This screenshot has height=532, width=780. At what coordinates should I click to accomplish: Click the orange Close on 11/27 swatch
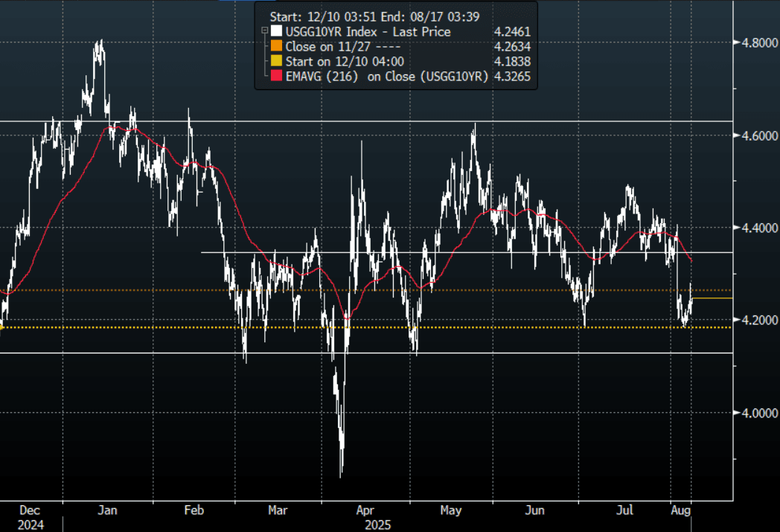277,47
